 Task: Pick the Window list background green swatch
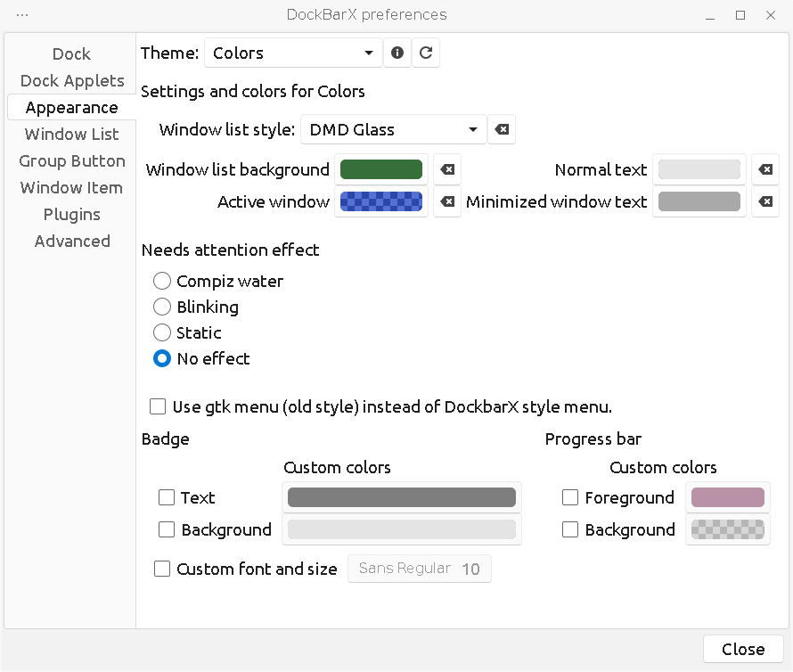tap(381, 170)
